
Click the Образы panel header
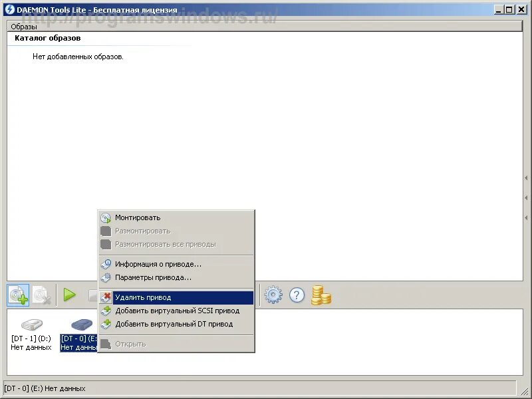265,27
